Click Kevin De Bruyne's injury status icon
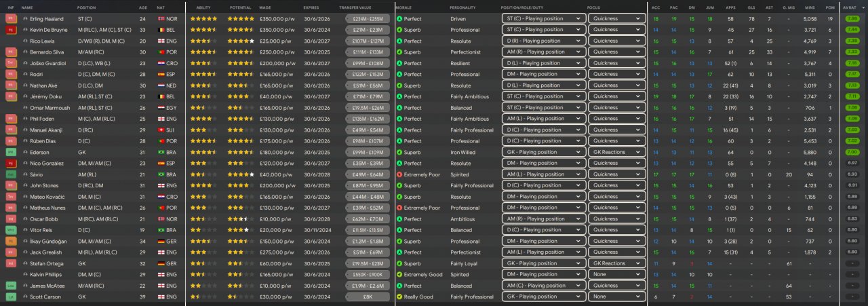Screen dimensions: 868x306 (x=11, y=30)
